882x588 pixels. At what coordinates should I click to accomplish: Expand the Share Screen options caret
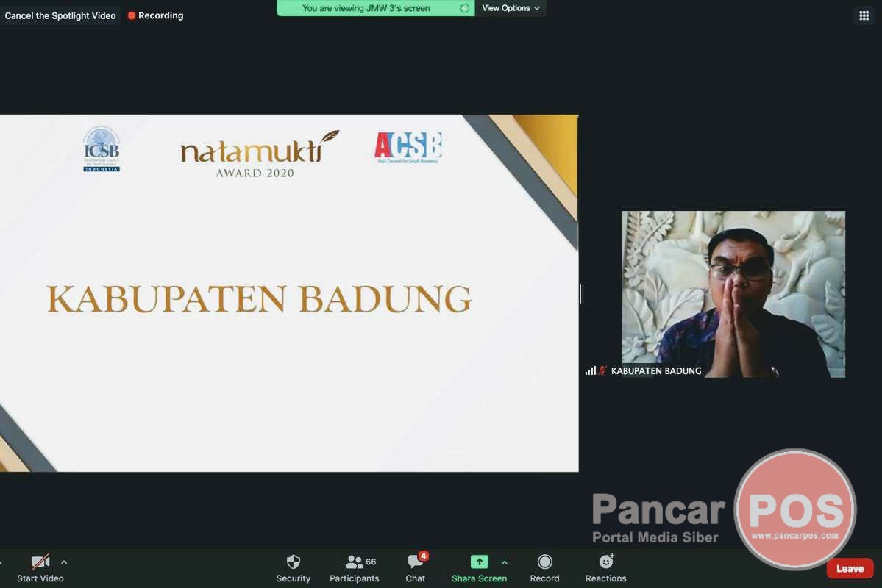click(x=504, y=562)
